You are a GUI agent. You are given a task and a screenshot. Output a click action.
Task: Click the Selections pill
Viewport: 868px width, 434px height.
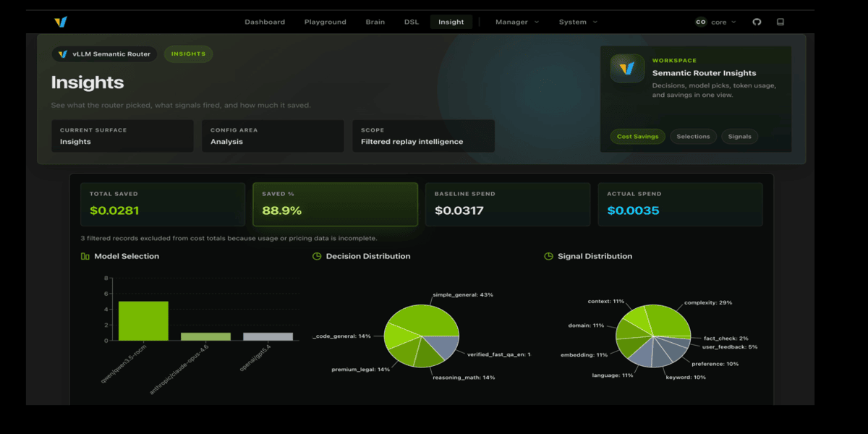693,136
